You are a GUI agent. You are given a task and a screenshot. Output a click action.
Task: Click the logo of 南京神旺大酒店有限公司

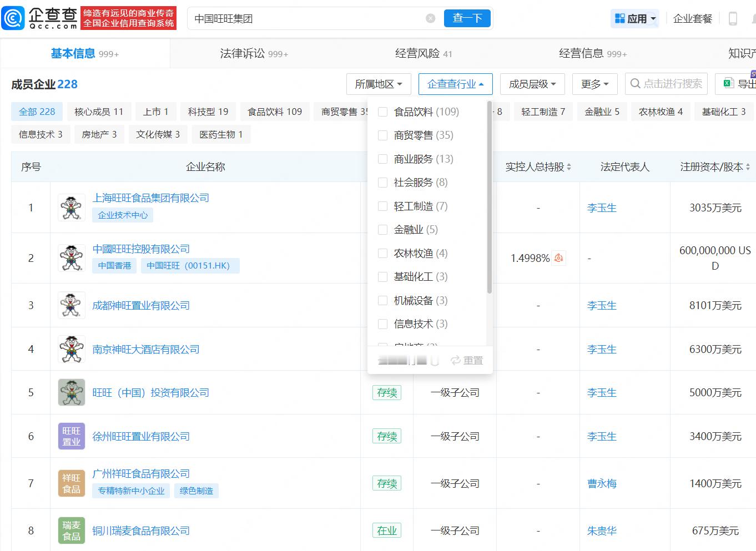(72, 349)
